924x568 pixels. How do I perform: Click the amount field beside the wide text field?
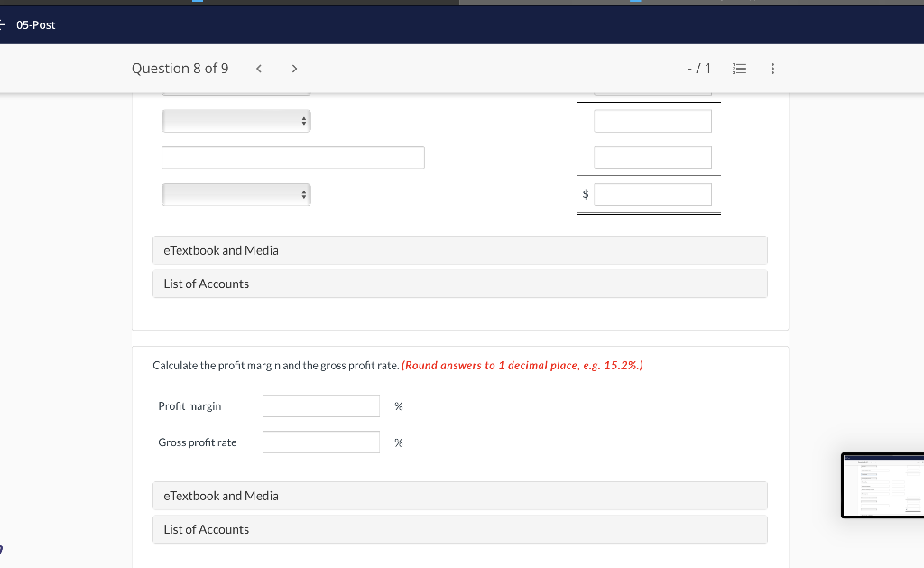click(652, 157)
